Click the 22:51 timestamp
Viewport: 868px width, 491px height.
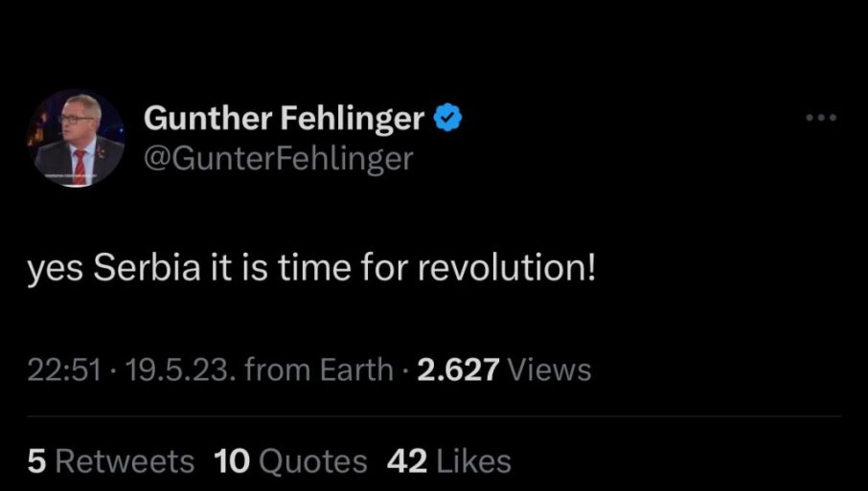click(62, 369)
